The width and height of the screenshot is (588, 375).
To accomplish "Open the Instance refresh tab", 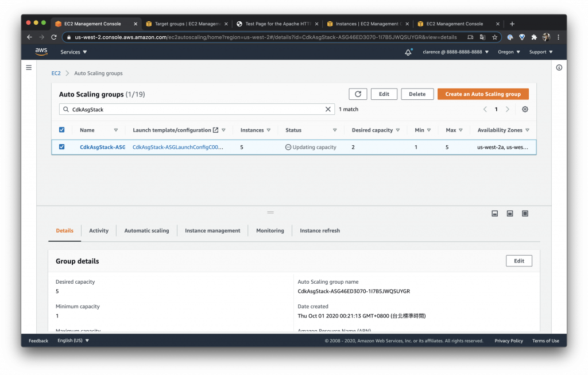I will pos(320,231).
